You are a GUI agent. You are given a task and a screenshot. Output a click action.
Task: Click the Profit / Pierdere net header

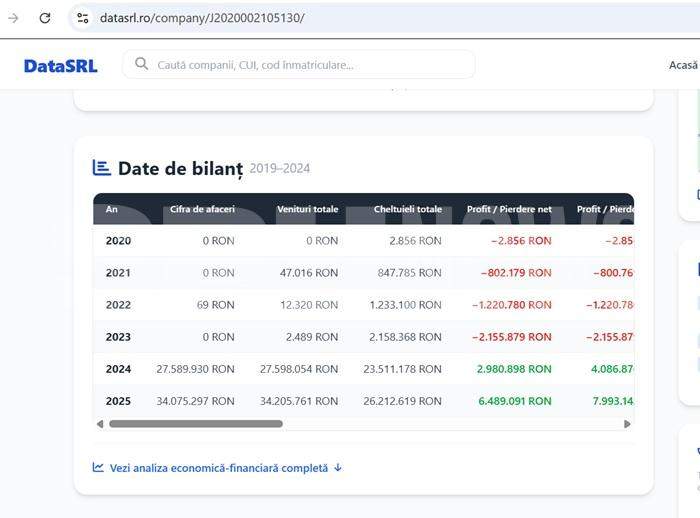click(509, 209)
